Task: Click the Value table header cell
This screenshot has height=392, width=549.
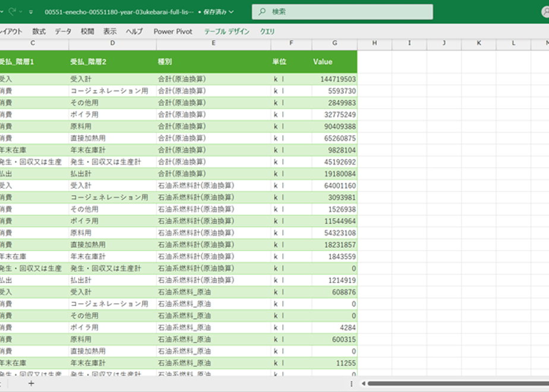Action: (335, 62)
